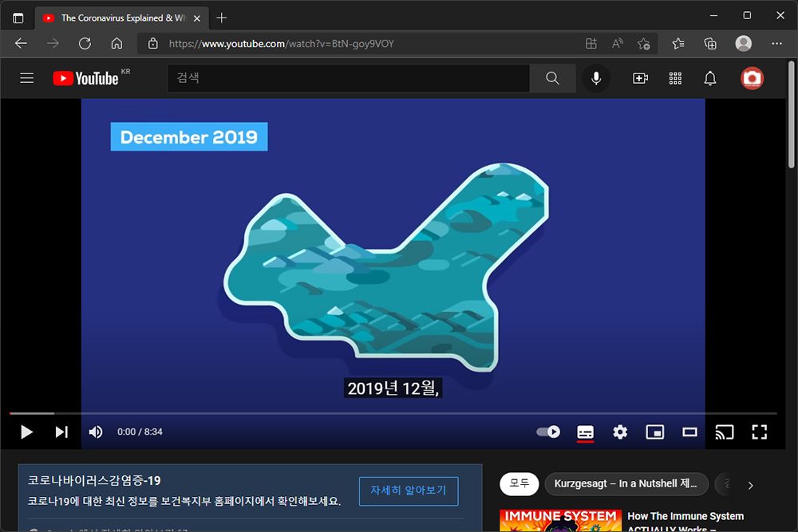Click the 자세히 알아보기 button

point(408,491)
